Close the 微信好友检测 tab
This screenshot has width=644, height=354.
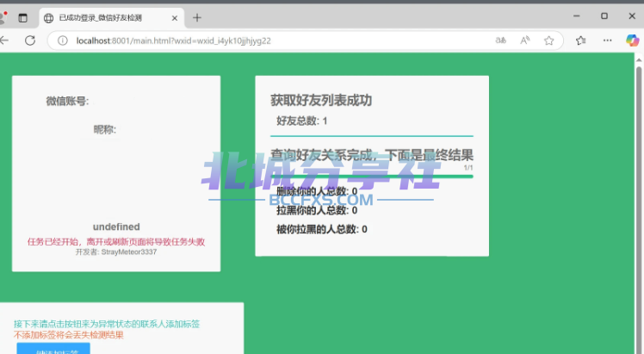(x=175, y=18)
